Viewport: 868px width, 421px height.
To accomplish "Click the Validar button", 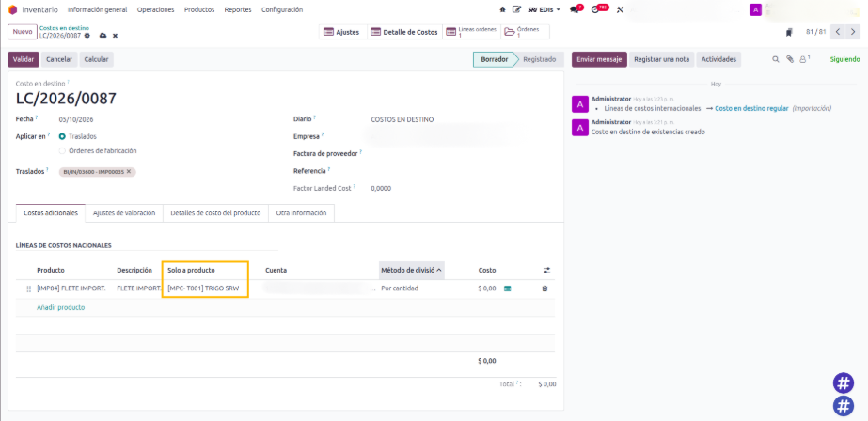I will [24, 59].
